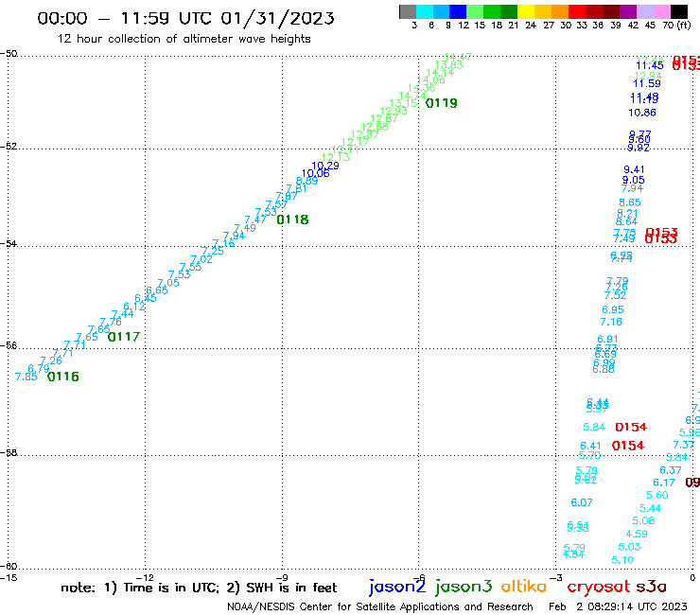Viewport: 700px width, 615px height.
Task: Click the green pass label 0116
Action: coord(63,377)
